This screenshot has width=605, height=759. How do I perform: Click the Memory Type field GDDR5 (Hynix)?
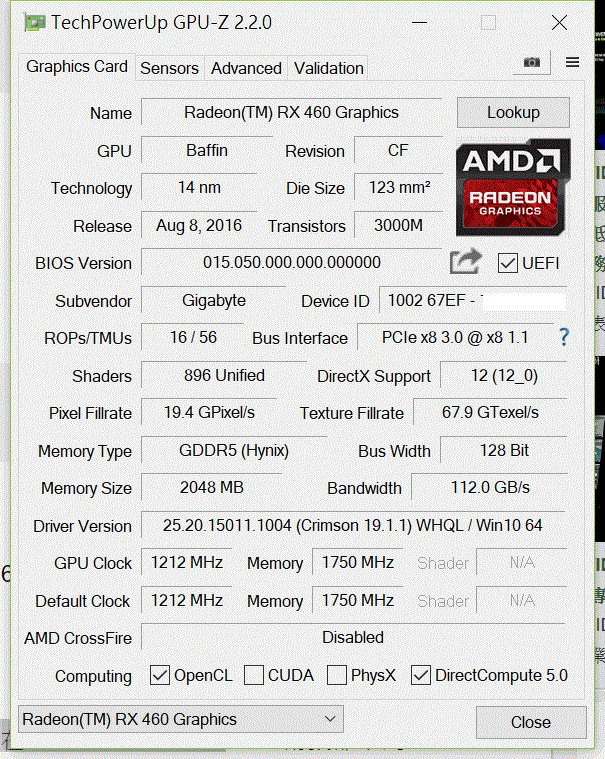click(x=234, y=450)
